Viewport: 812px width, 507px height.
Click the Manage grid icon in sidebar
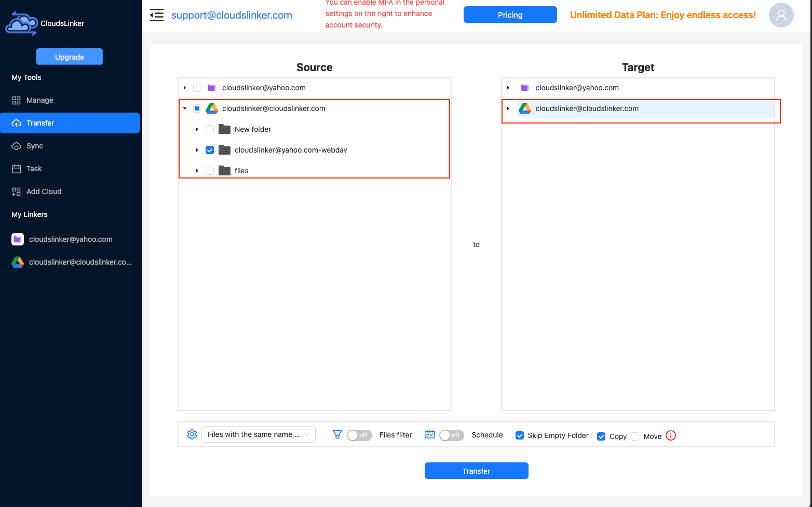point(17,100)
